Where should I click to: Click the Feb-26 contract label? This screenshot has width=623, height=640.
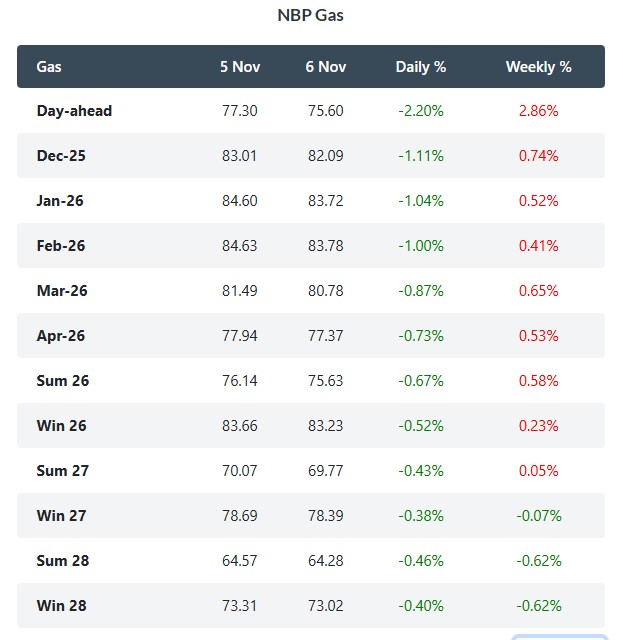(60, 246)
